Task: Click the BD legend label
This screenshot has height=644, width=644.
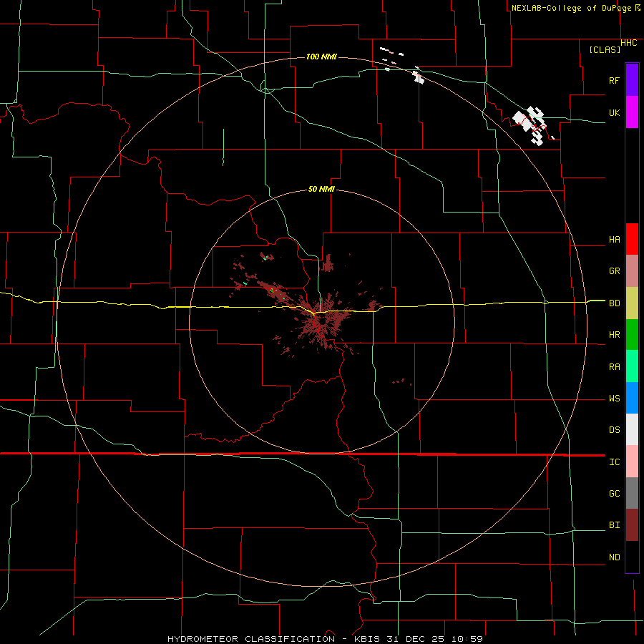Action: click(x=615, y=303)
